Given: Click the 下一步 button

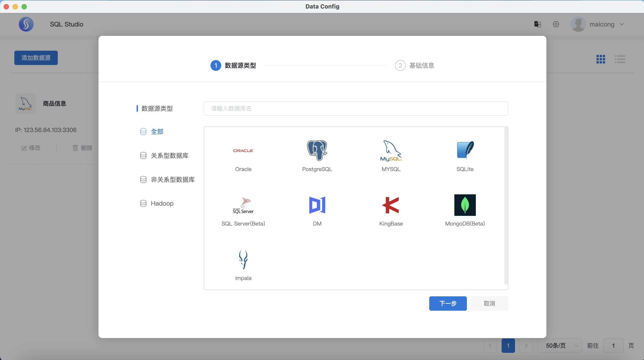Looking at the screenshot, I should tap(448, 303).
